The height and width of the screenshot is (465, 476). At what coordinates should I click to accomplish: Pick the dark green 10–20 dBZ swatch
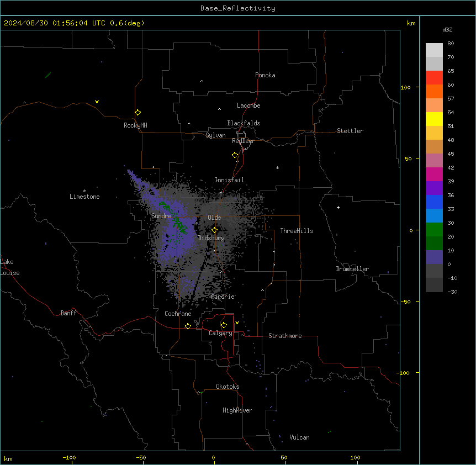(434, 243)
